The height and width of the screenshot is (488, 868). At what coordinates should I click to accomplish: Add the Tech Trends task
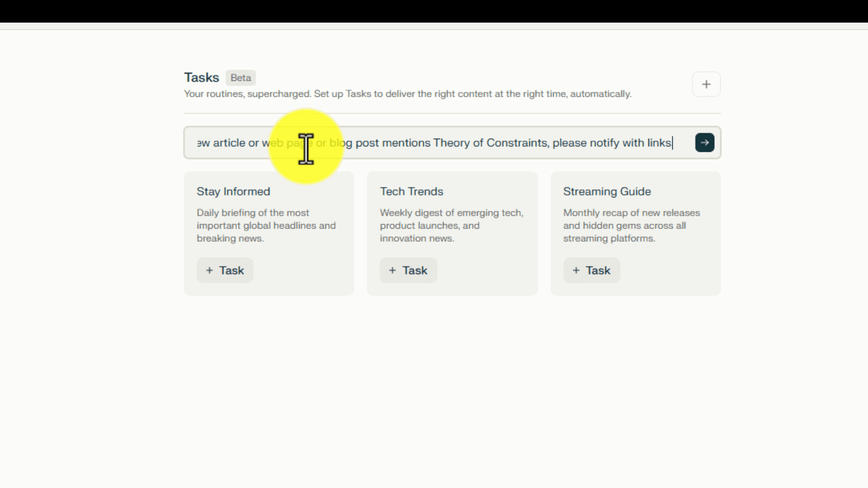(x=408, y=271)
